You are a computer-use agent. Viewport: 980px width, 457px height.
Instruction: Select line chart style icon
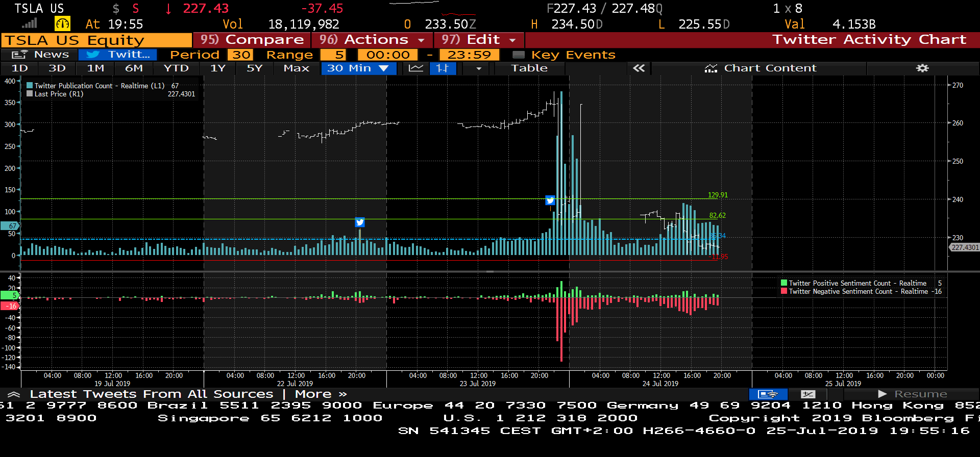416,68
